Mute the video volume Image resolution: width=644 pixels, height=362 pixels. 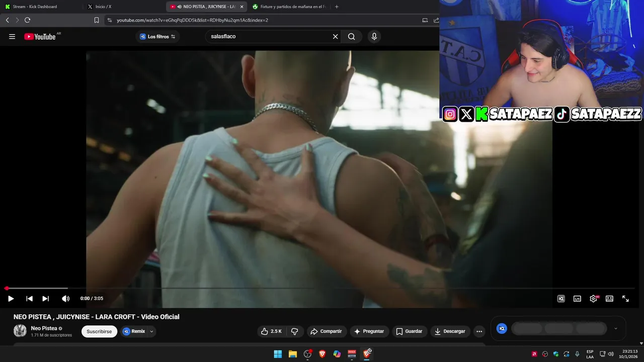(x=65, y=299)
